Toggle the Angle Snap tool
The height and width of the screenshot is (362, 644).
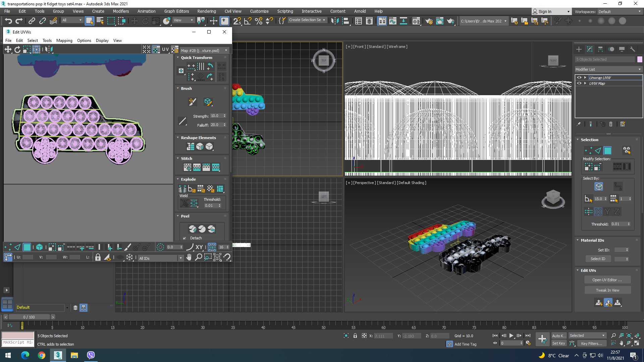click(248, 21)
